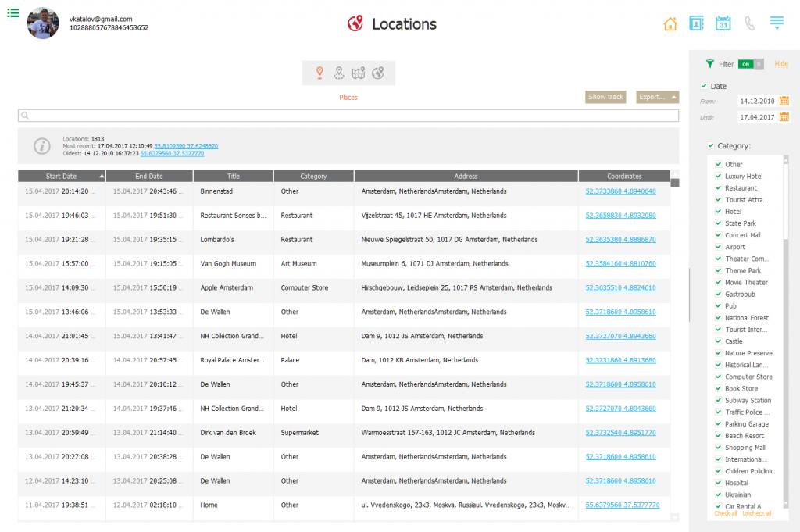800x532 pixels.
Task: Disable the Date filter checkbox
Action: [x=705, y=84]
